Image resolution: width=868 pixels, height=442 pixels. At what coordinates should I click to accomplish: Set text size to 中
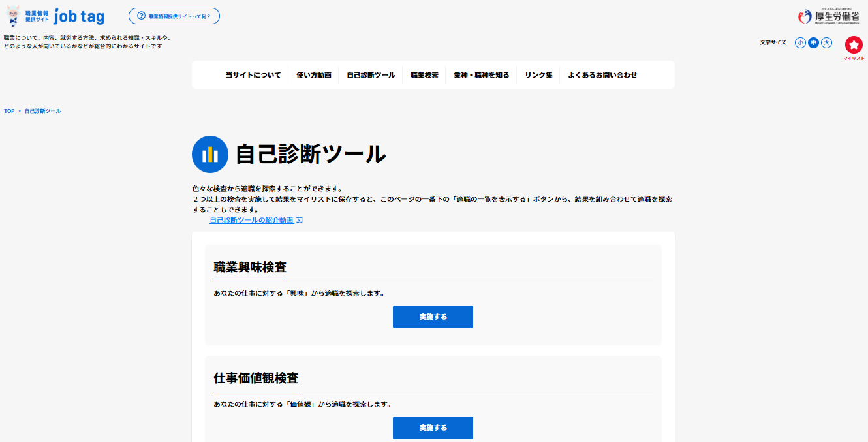[x=813, y=42]
